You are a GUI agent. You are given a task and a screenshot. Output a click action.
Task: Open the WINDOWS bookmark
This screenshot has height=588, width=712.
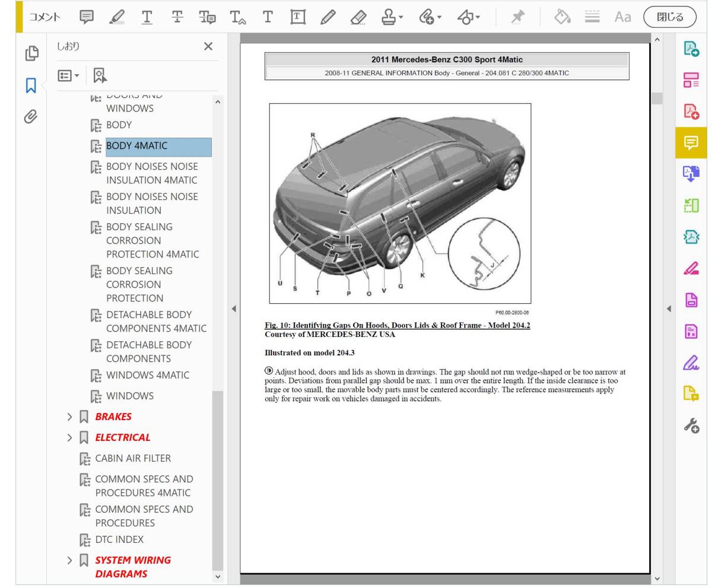[129, 396]
